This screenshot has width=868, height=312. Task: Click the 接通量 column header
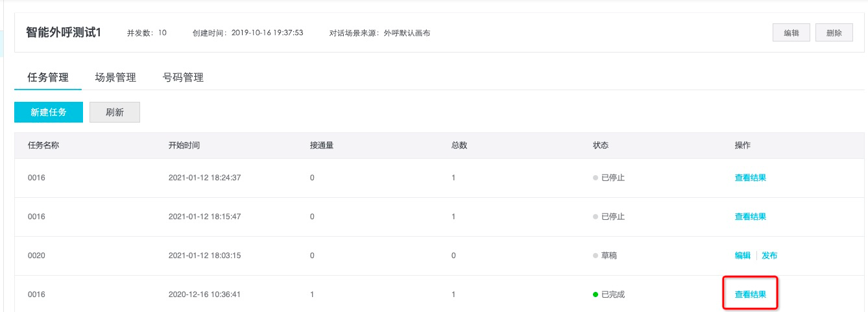point(322,145)
